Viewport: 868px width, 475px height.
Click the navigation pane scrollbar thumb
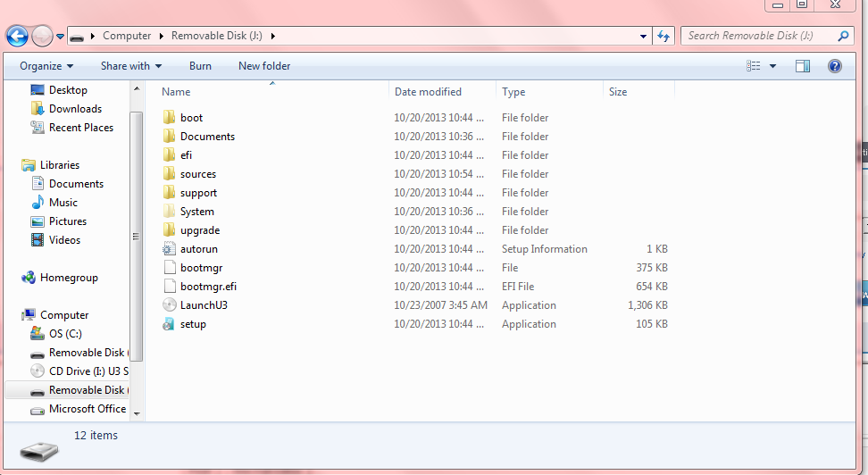click(136, 237)
